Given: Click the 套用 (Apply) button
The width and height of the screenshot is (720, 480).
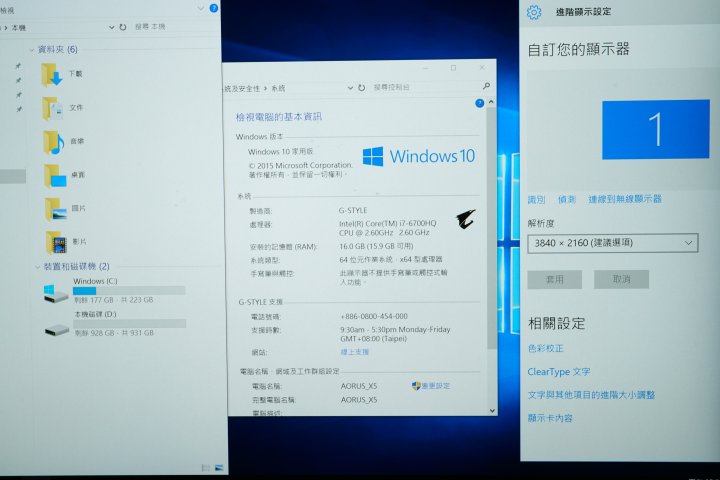Looking at the screenshot, I should pyautogui.click(x=555, y=279).
